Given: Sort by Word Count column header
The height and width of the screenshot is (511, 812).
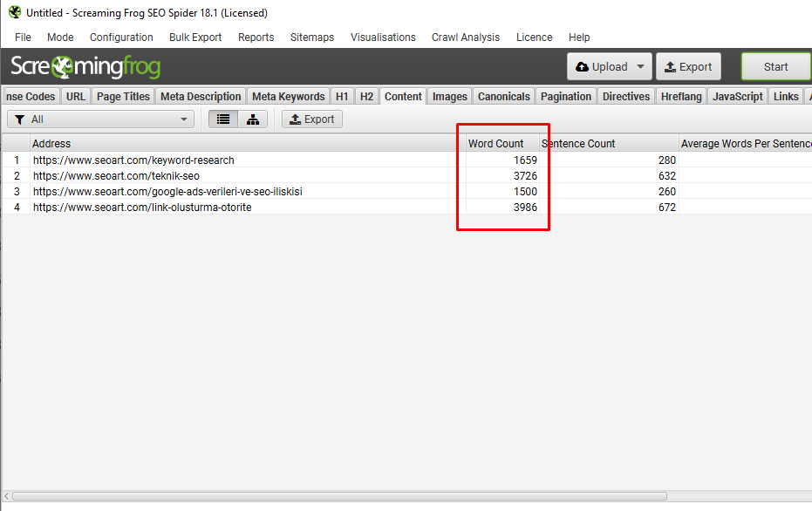Looking at the screenshot, I should coord(495,144).
